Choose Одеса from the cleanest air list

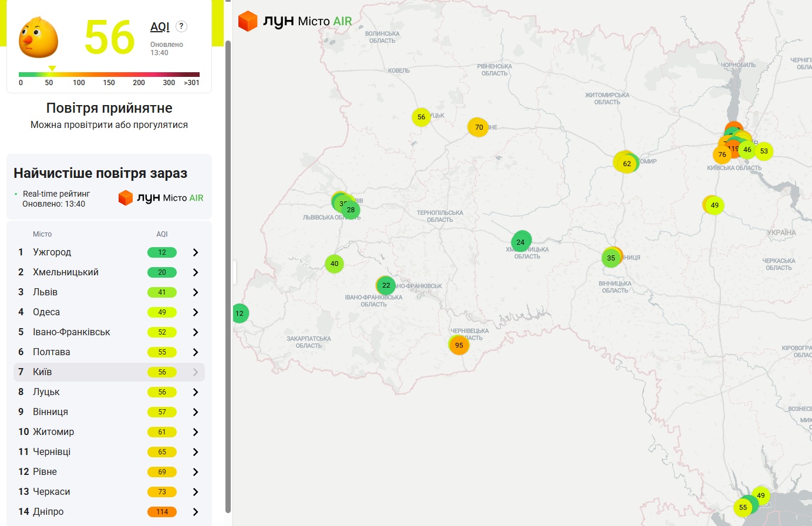(x=46, y=312)
